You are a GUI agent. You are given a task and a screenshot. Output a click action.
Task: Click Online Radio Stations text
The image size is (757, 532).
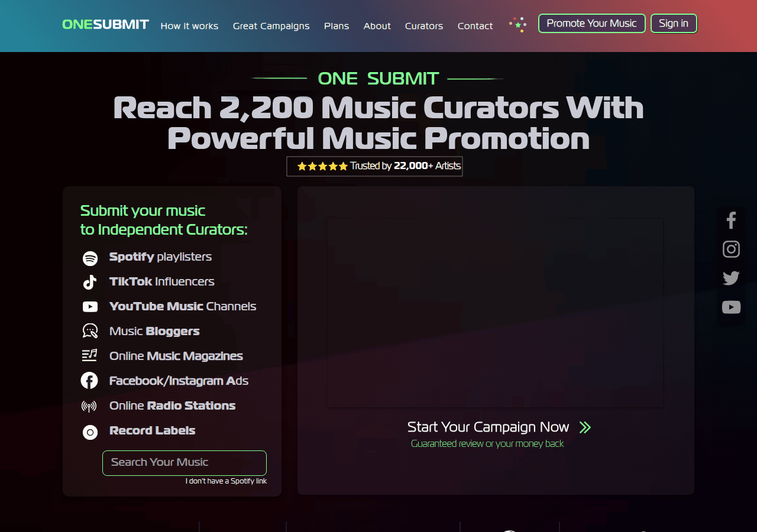172,406
